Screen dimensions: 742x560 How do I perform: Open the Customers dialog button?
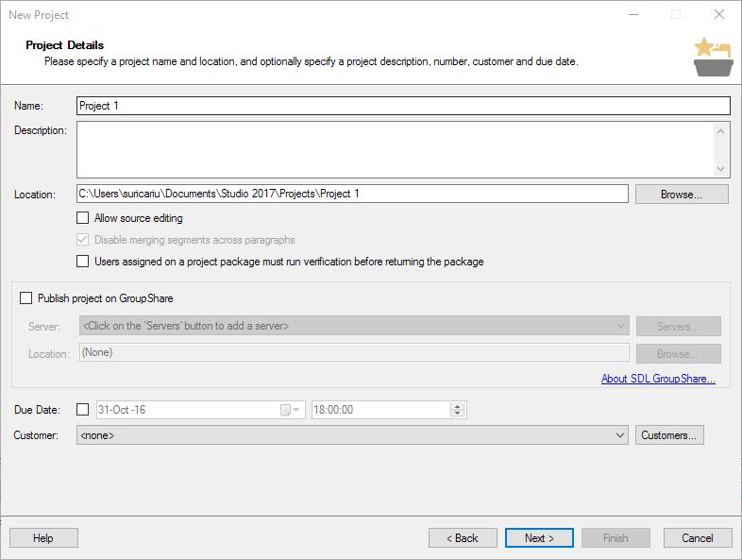pyautogui.click(x=669, y=435)
